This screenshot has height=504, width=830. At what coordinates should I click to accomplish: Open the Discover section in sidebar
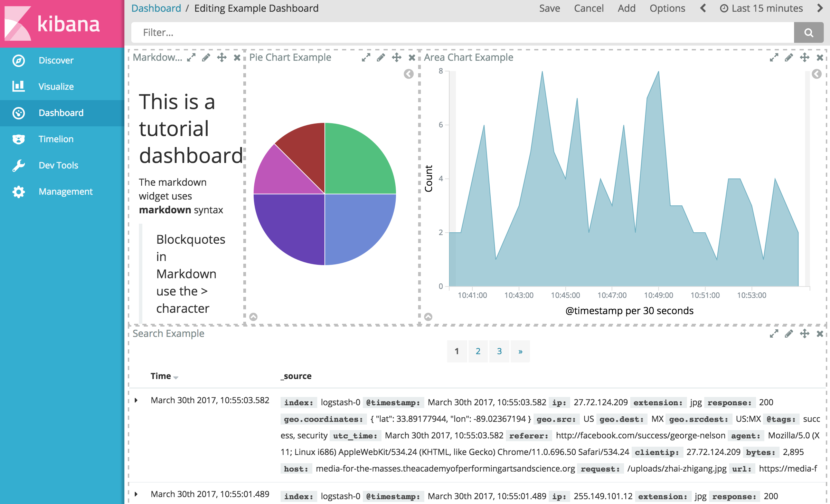point(56,60)
